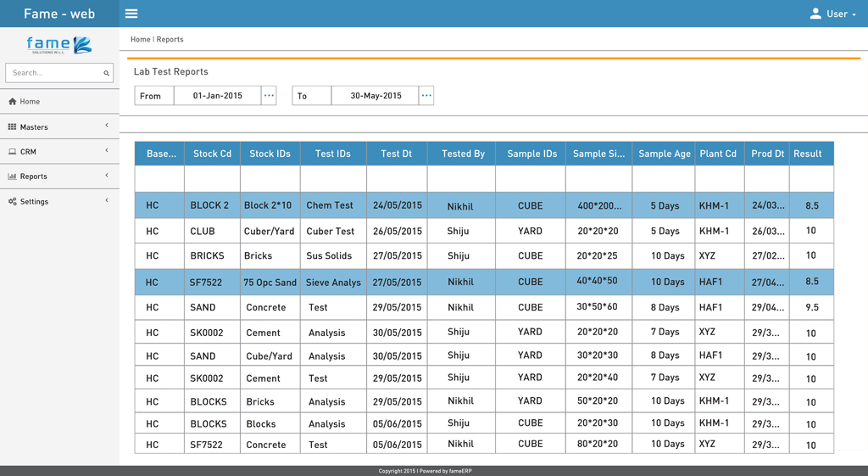Expand the CRM menu chevron
The image size is (868, 476).
pos(107,150)
